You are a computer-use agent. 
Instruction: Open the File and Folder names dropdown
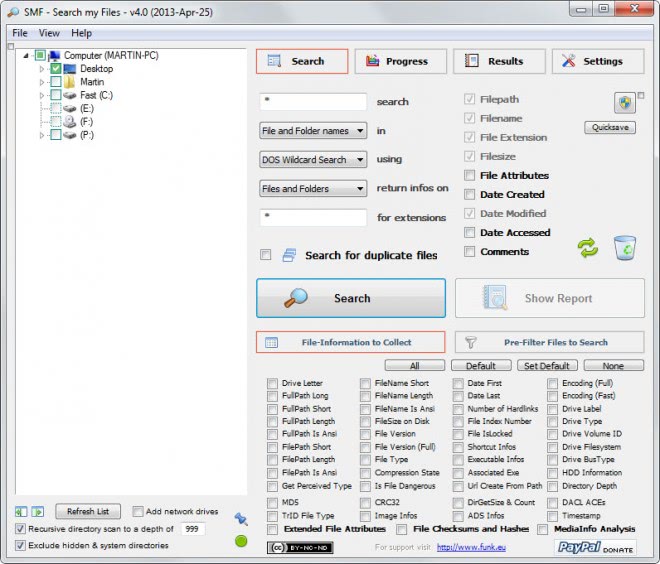(313, 130)
